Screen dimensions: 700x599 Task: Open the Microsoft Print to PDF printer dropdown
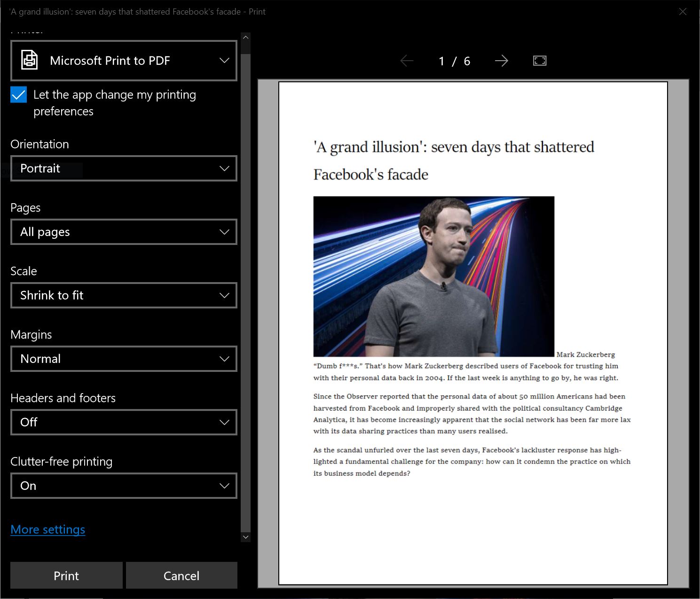pyautogui.click(x=124, y=61)
